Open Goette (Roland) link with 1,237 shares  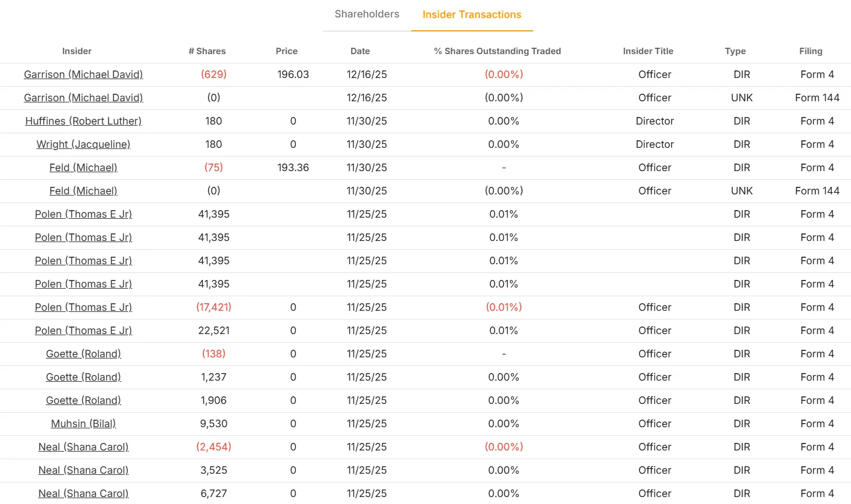tap(83, 377)
